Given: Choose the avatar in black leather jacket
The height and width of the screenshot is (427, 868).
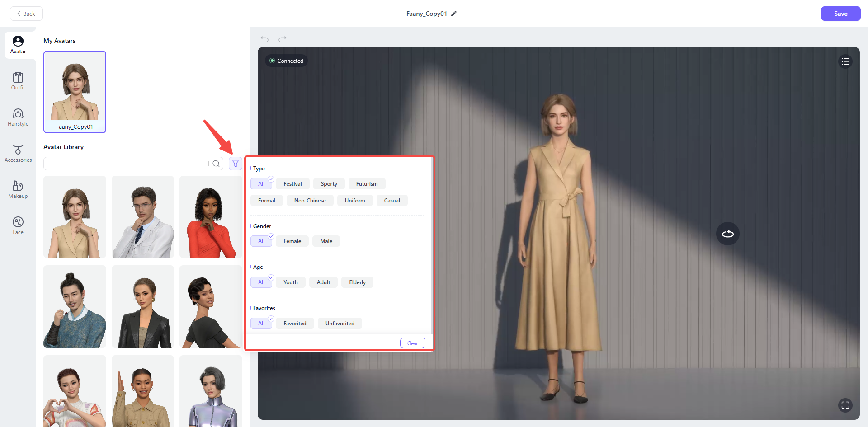Looking at the screenshot, I should pyautogui.click(x=143, y=306).
